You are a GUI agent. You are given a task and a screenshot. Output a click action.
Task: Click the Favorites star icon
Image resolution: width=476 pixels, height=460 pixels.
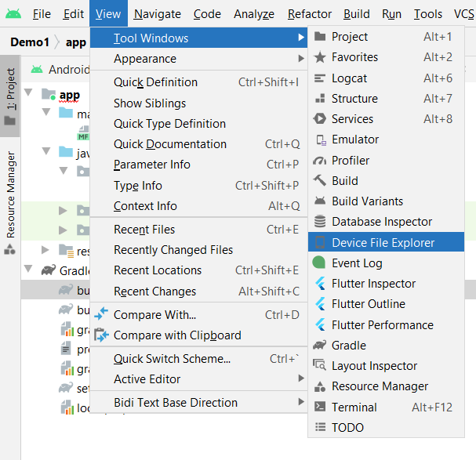click(320, 57)
